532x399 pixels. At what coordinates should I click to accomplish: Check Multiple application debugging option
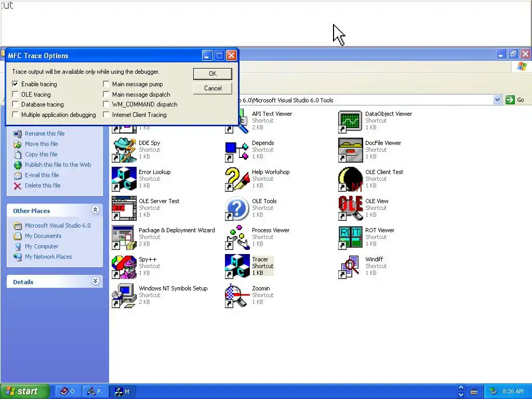15,115
